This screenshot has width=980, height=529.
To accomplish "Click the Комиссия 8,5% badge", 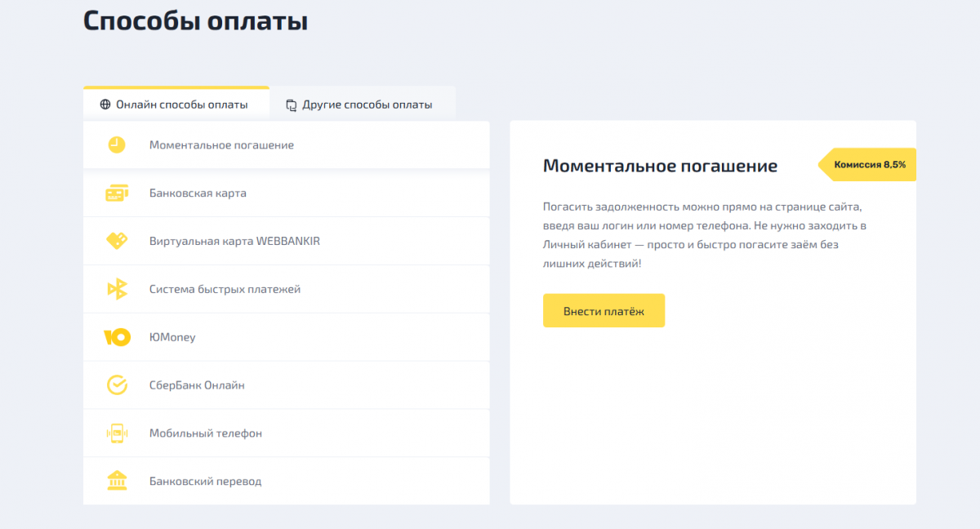I will 869,164.
